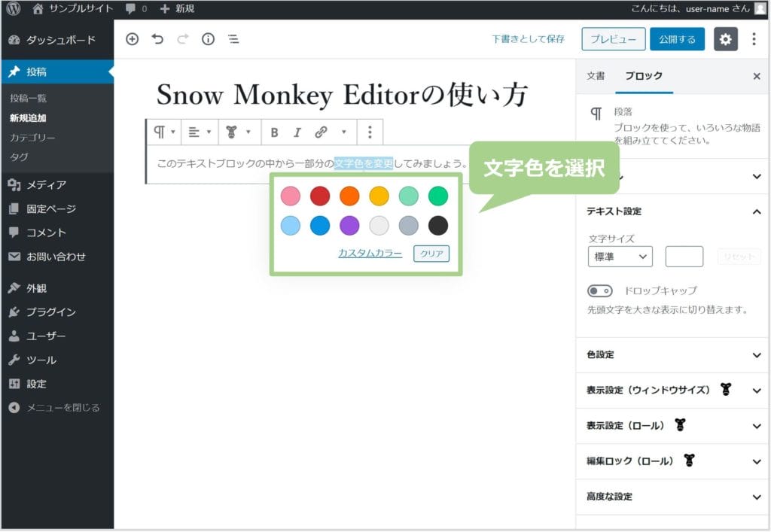The height and width of the screenshot is (532, 771).
Task: Open 外観 appearance icon in sidebar
Action: coord(14,288)
